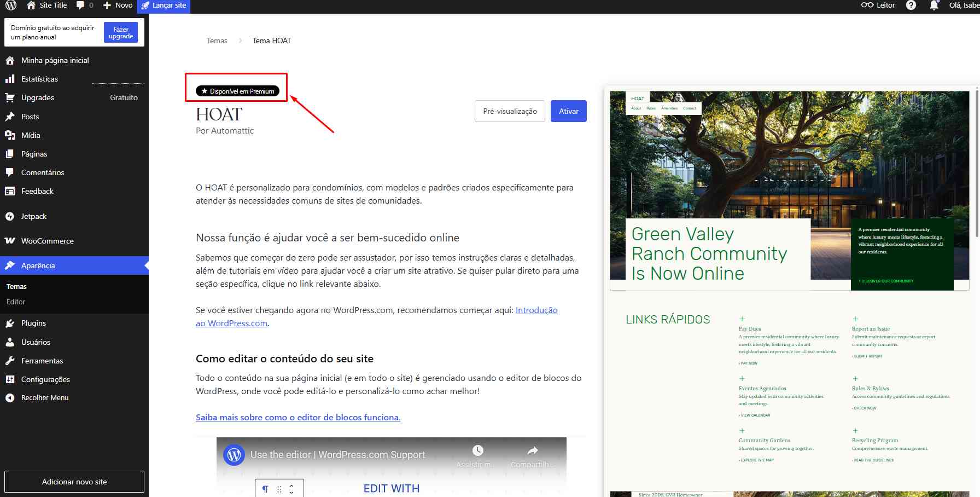
Task: Open Posts pushpin icon
Action: [x=10, y=117]
